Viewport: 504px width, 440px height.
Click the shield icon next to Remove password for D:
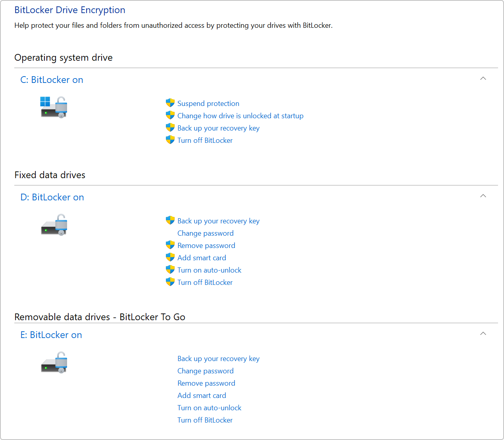click(x=170, y=245)
